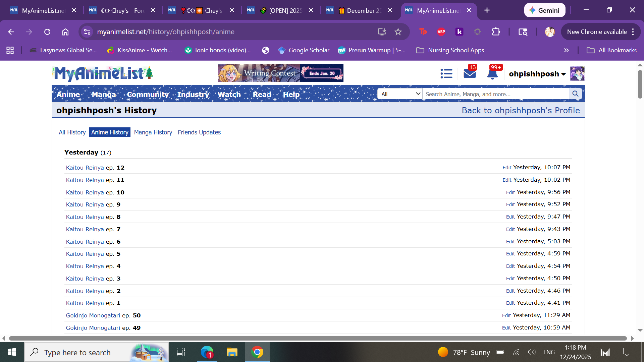The width and height of the screenshot is (644, 362).
Task: Open the All search category dropdown
Action: coord(400,94)
